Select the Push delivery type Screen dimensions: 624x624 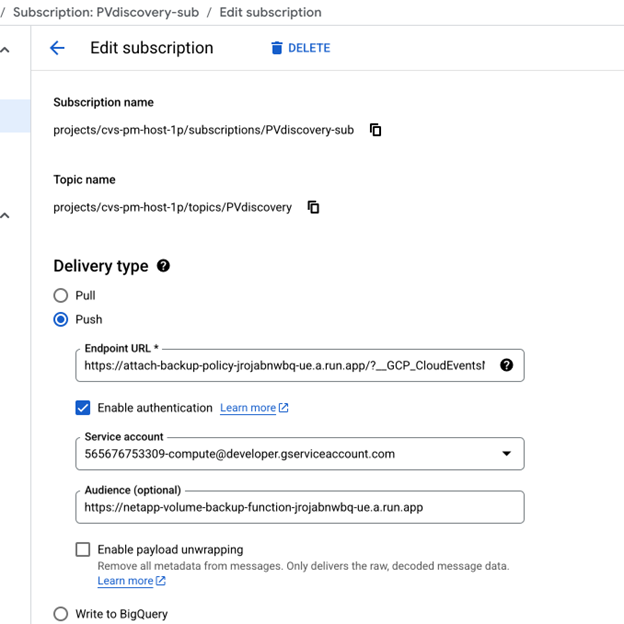pyautogui.click(x=61, y=320)
